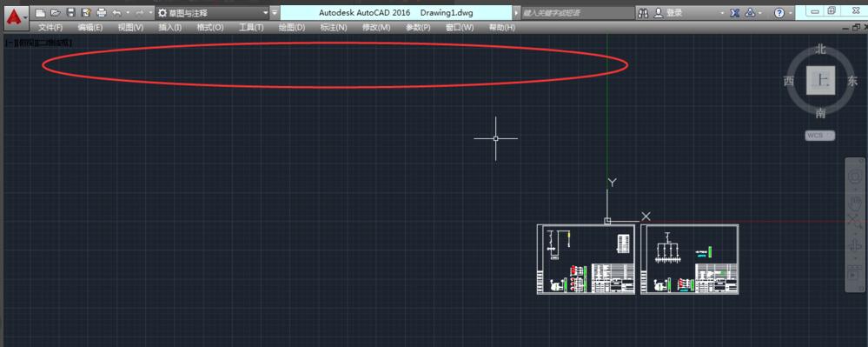Click the Autodesk 360 triangle icon
The width and height of the screenshot is (868, 347).
(x=750, y=12)
